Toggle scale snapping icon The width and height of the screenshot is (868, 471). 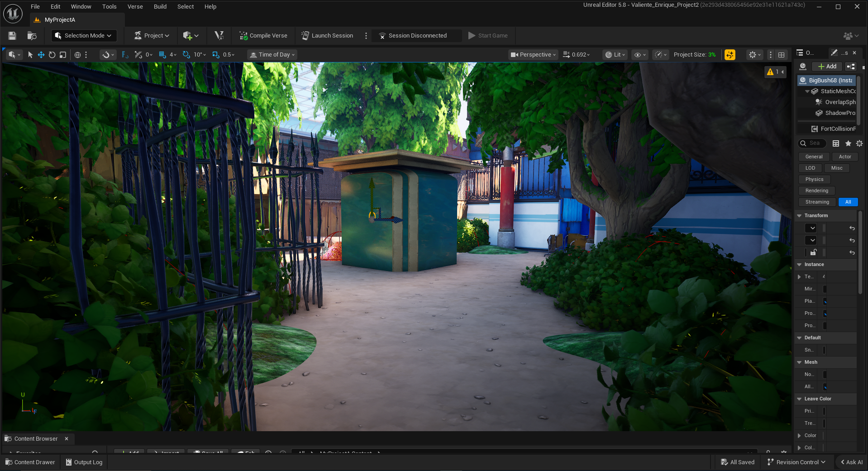216,55
